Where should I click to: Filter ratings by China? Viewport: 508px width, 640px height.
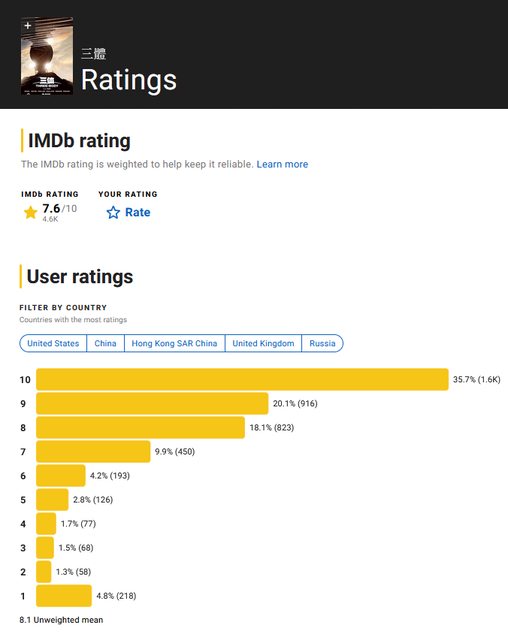(x=105, y=343)
